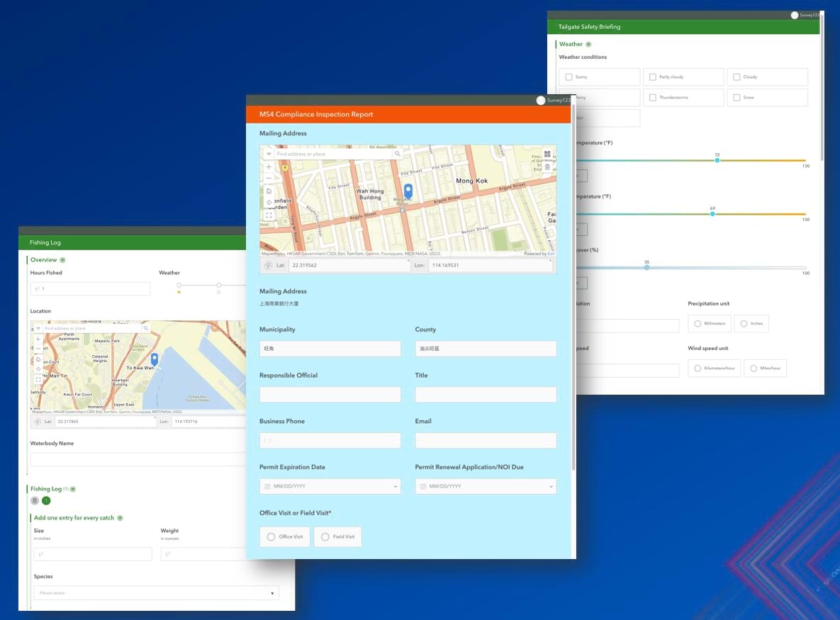840x620 pixels.
Task: Open search source dropdown in MS4 map
Action: [x=269, y=154]
